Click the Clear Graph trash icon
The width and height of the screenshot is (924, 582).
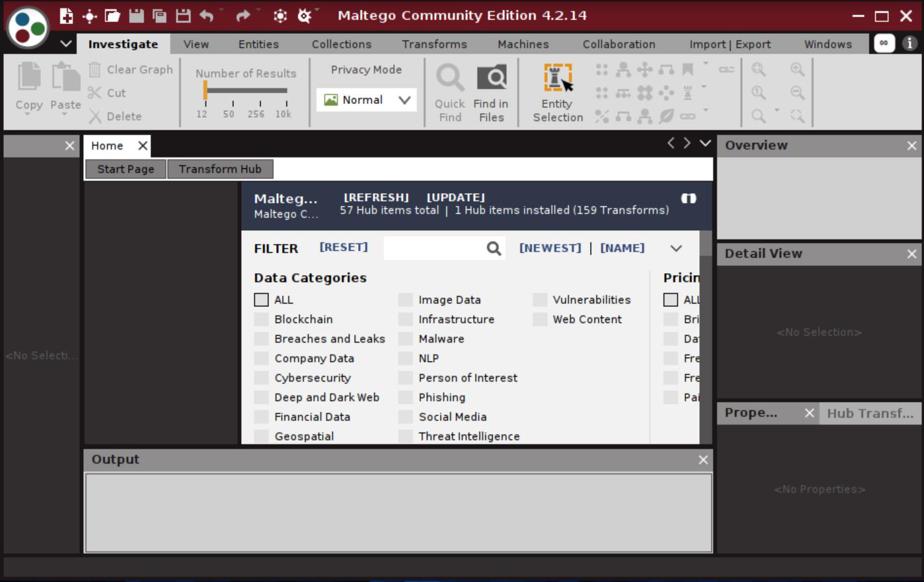(95, 69)
